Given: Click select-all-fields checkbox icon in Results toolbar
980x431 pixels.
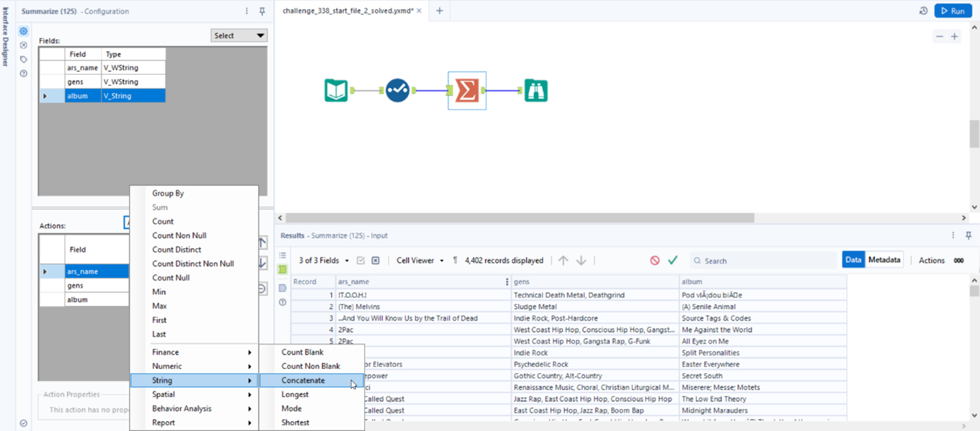Looking at the screenshot, I should click(361, 261).
